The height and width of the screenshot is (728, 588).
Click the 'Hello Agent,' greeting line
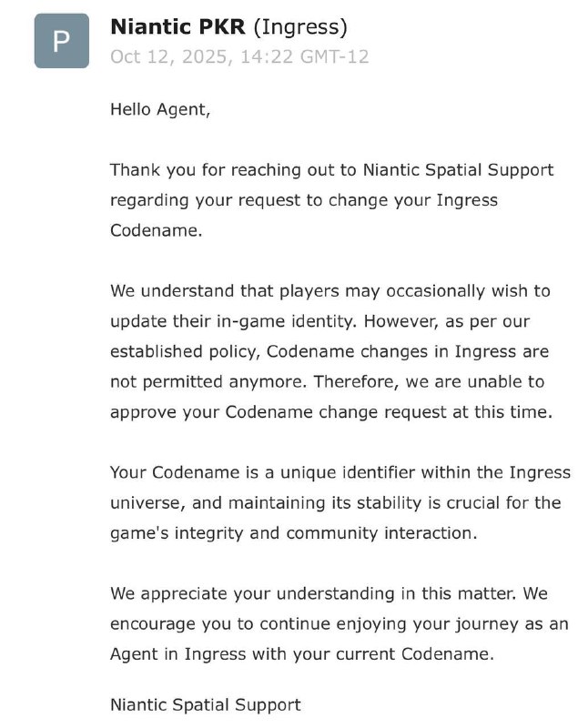[x=160, y=109]
